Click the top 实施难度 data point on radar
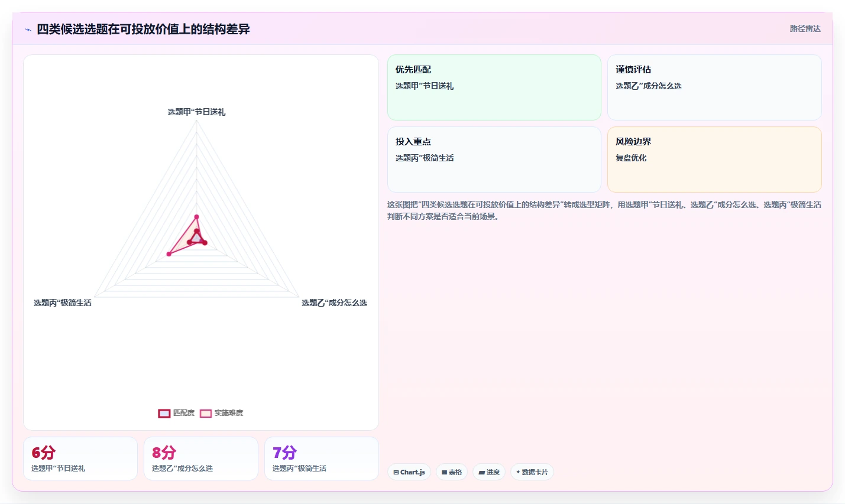 coord(197,217)
